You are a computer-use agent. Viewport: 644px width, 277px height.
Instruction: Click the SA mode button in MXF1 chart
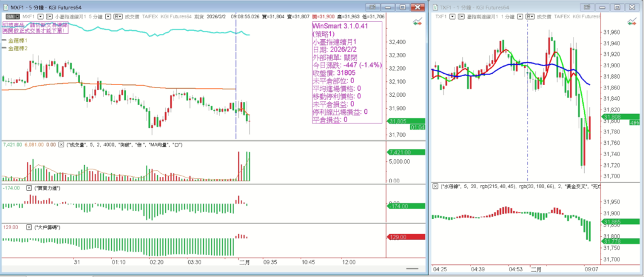(9, 16)
